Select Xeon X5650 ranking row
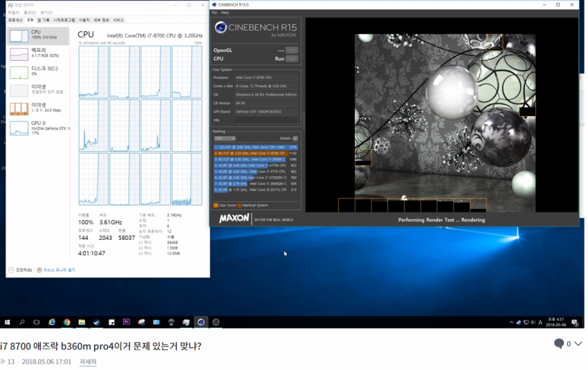The image size is (588, 370). point(256,147)
